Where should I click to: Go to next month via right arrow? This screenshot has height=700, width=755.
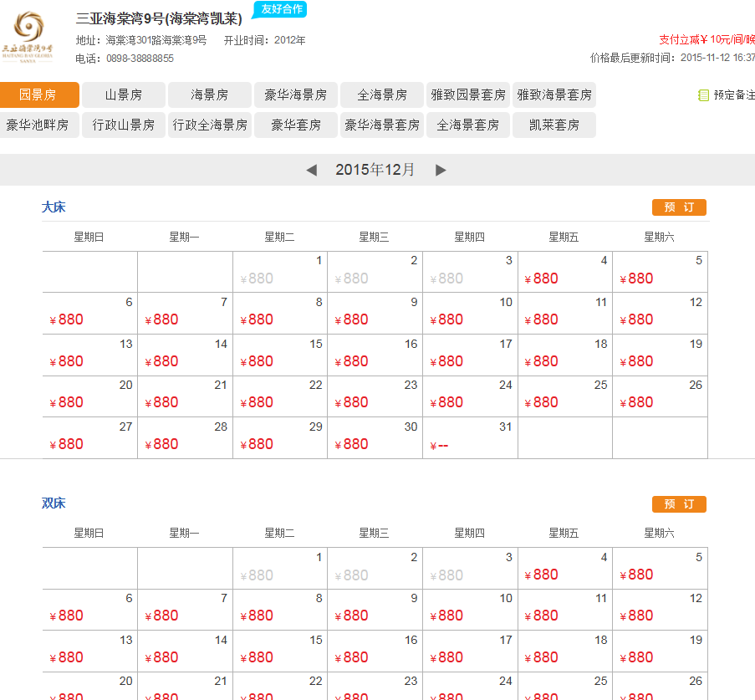click(x=441, y=169)
